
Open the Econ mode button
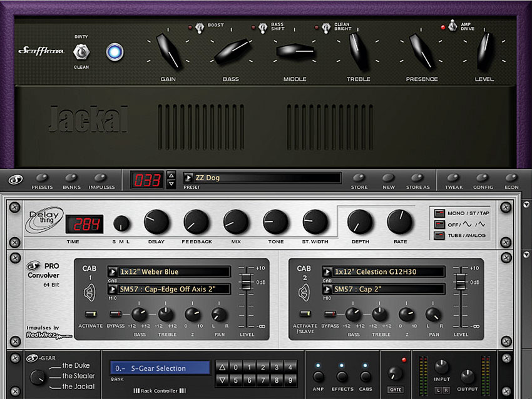pyautogui.click(x=511, y=178)
